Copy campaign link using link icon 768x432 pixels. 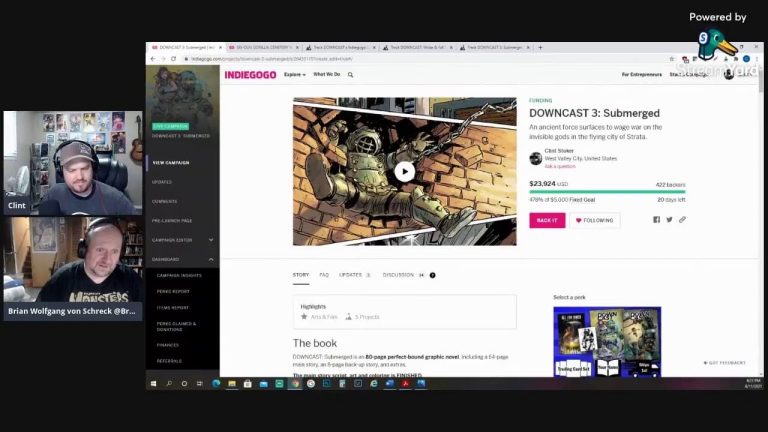683,220
